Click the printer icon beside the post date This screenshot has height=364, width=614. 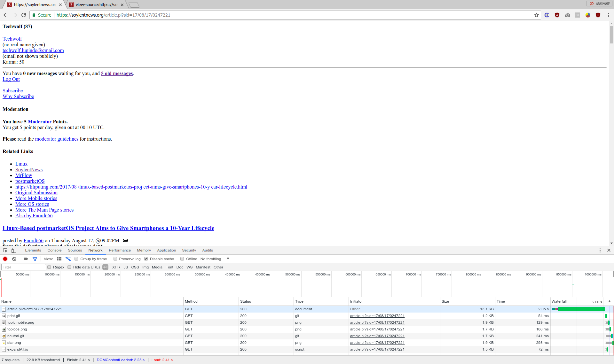(x=125, y=240)
